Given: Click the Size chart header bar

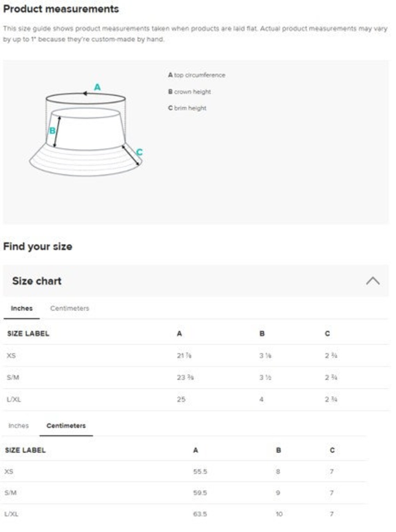Looking at the screenshot, I should coord(196,281).
